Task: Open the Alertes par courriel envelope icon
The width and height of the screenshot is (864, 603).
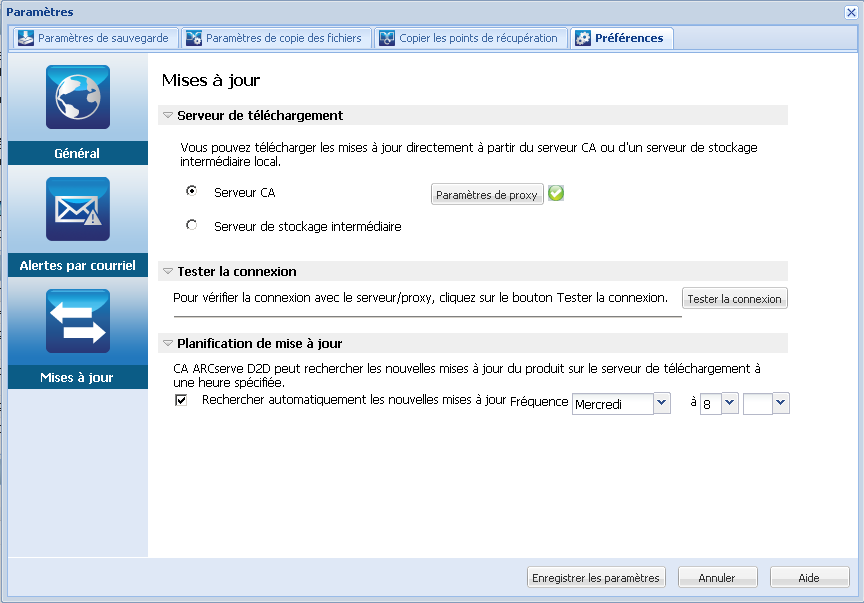Action: point(78,209)
